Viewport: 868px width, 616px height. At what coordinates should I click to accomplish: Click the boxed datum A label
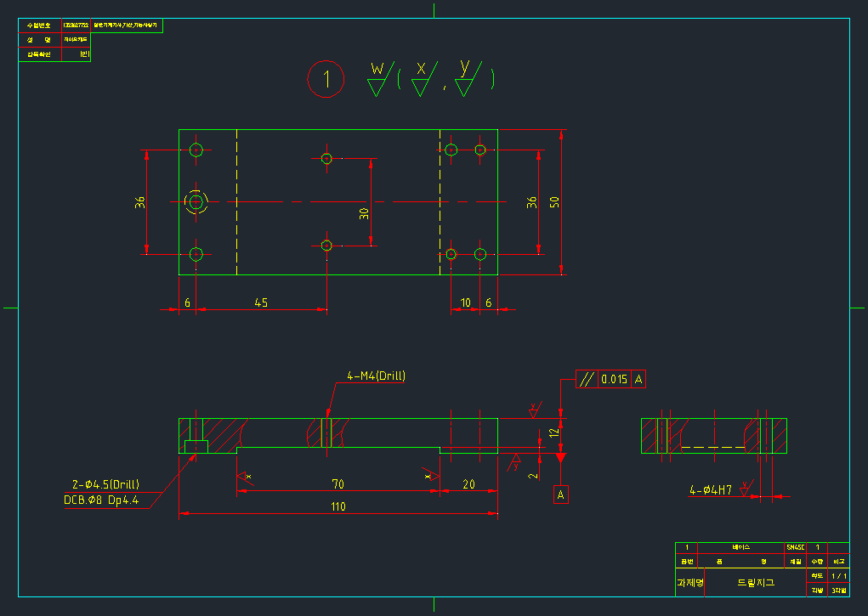tap(561, 494)
